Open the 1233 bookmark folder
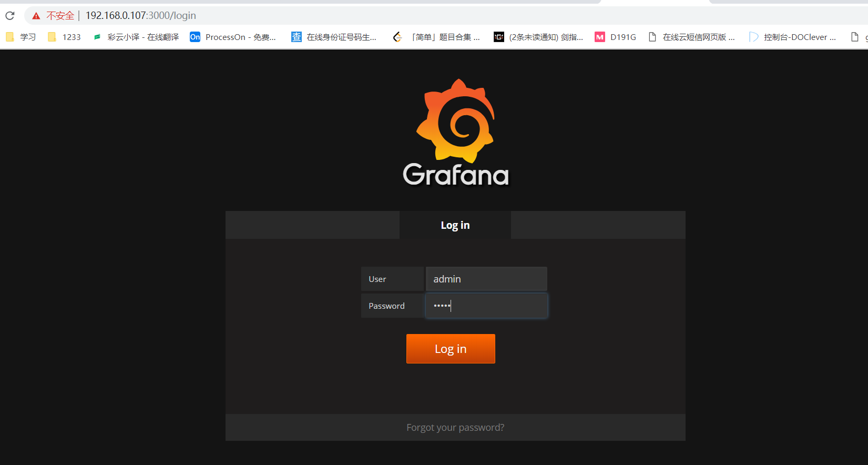The height and width of the screenshot is (465, 868). [x=64, y=37]
